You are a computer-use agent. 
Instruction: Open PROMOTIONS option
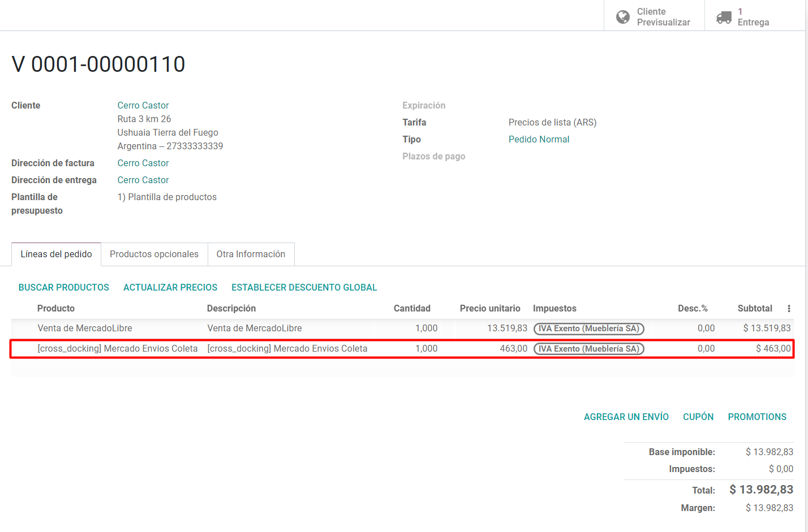[757, 417]
